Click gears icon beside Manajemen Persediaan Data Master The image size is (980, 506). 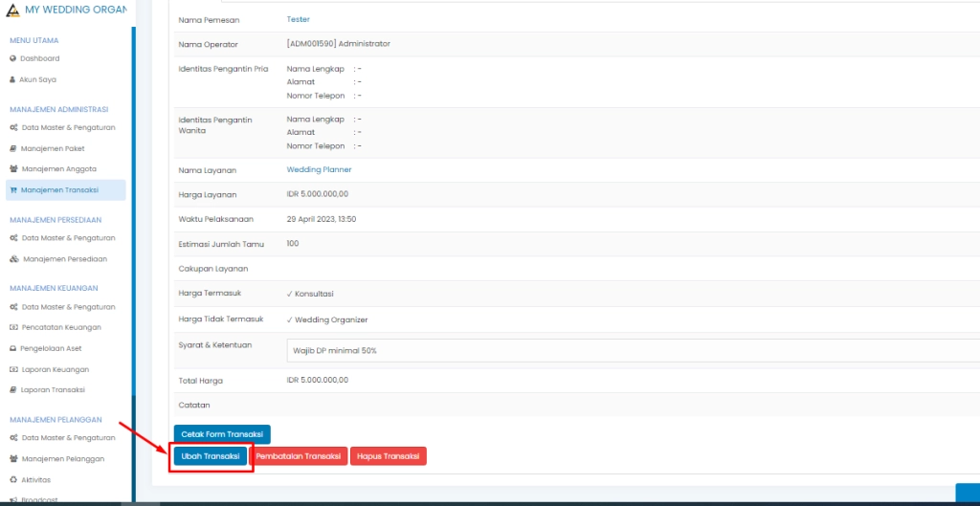coord(13,238)
